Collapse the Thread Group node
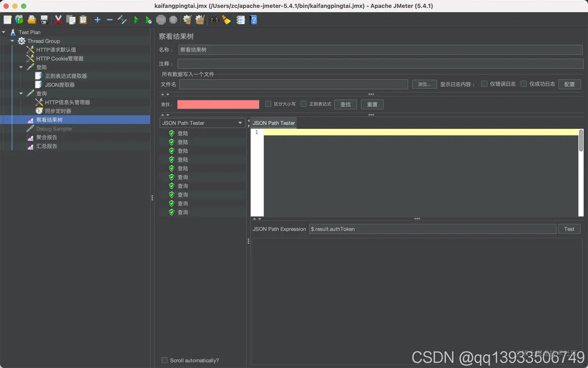 coord(12,41)
